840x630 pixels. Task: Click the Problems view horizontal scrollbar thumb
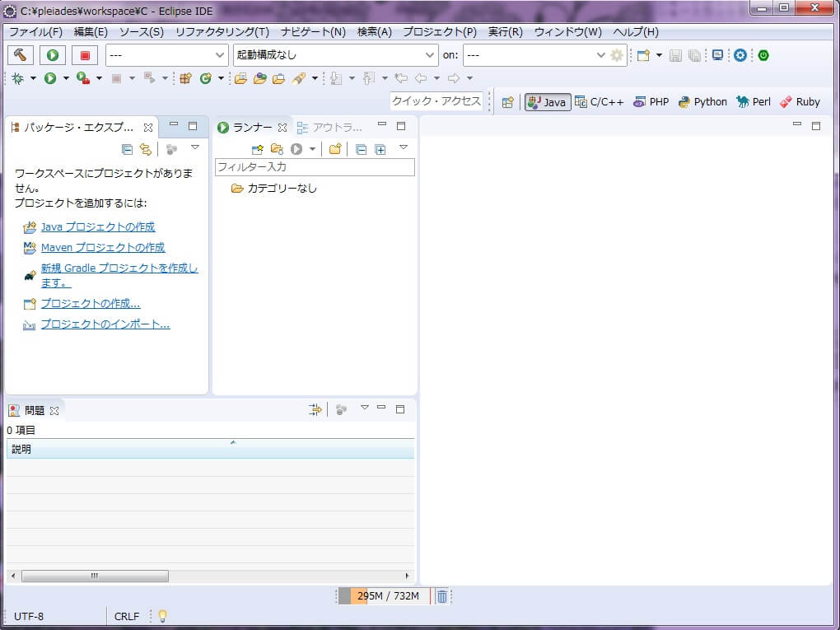coord(95,576)
